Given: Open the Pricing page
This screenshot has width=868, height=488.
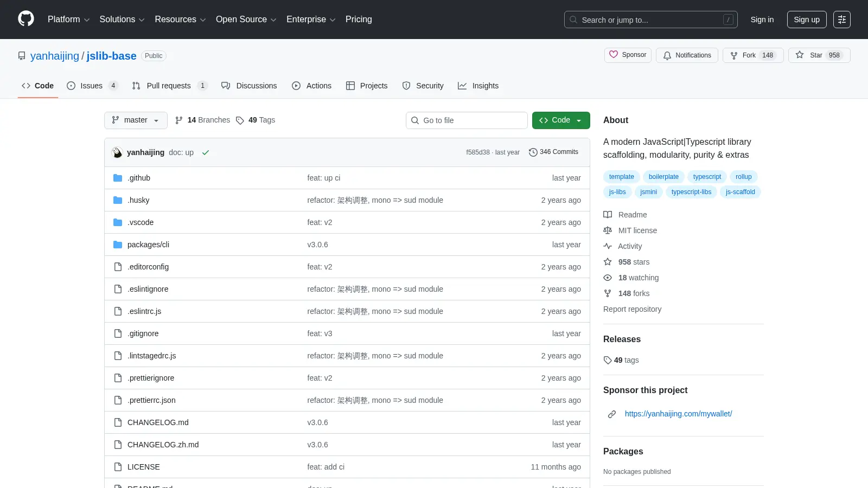Looking at the screenshot, I should click(x=359, y=20).
